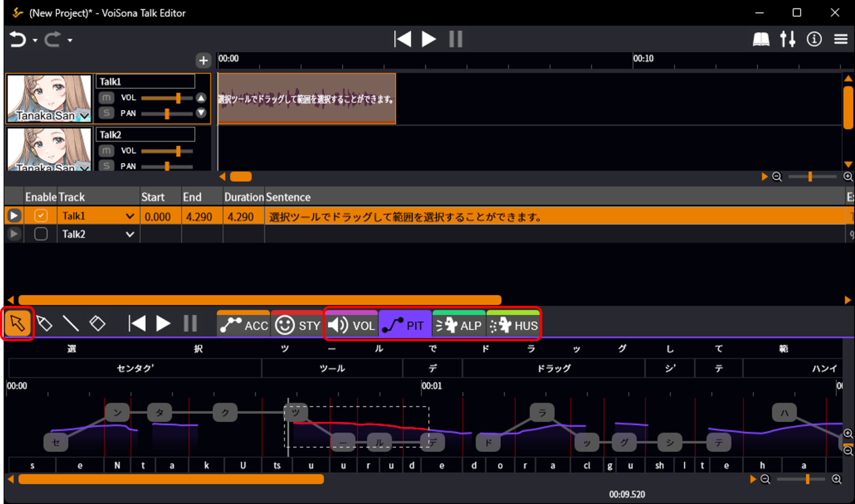The image size is (855, 504).
Task: Open the hamburger main menu
Action: pyautogui.click(x=841, y=39)
